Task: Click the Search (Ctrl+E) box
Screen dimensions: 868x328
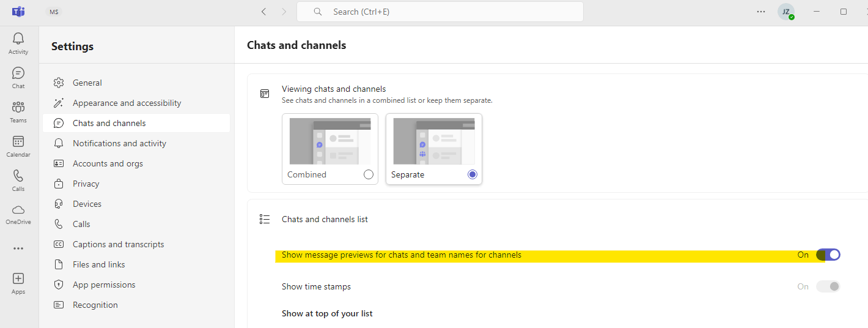Action: (x=440, y=12)
